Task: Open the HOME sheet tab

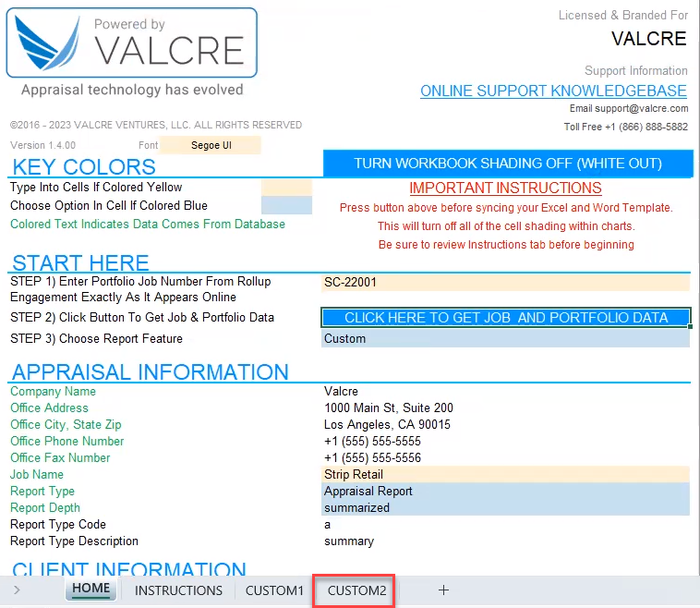Action: 91,590
